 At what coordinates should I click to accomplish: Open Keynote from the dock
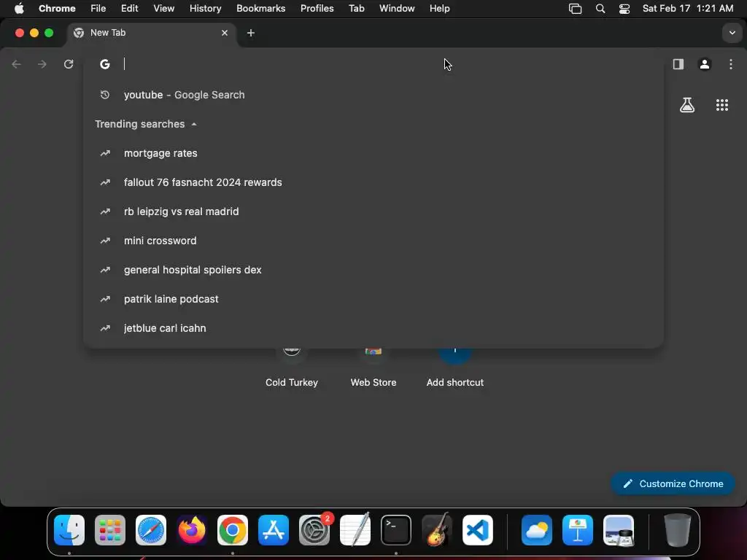pyautogui.click(x=578, y=530)
